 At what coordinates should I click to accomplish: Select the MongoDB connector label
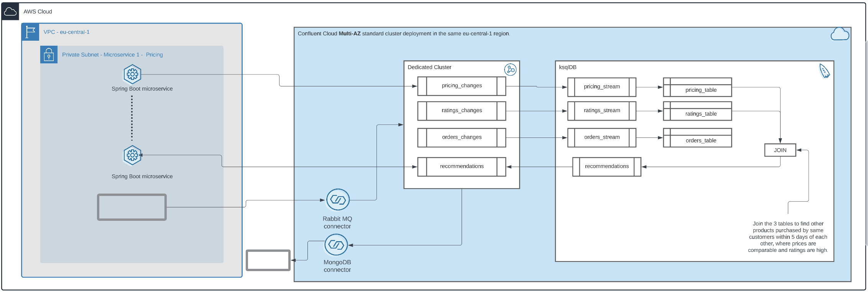pos(337,266)
